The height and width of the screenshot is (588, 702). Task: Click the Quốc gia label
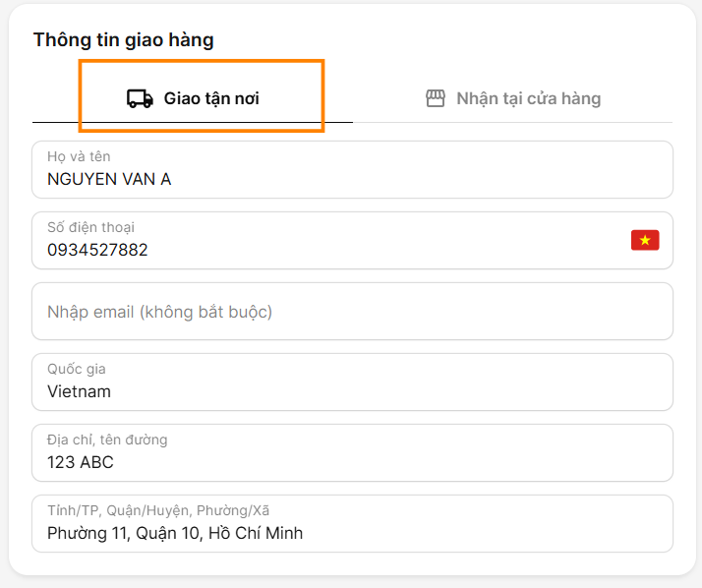(76, 370)
